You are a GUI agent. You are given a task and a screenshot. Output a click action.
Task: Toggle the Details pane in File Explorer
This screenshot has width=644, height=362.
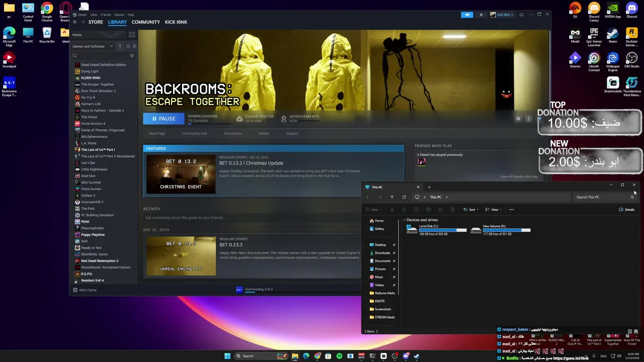627,210
